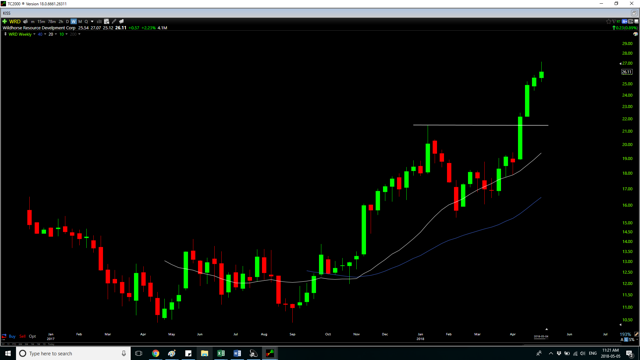The image size is (640, 360).
Task: Open the 20 moving average dropdown arrow
Action: (x=56, y=34)
